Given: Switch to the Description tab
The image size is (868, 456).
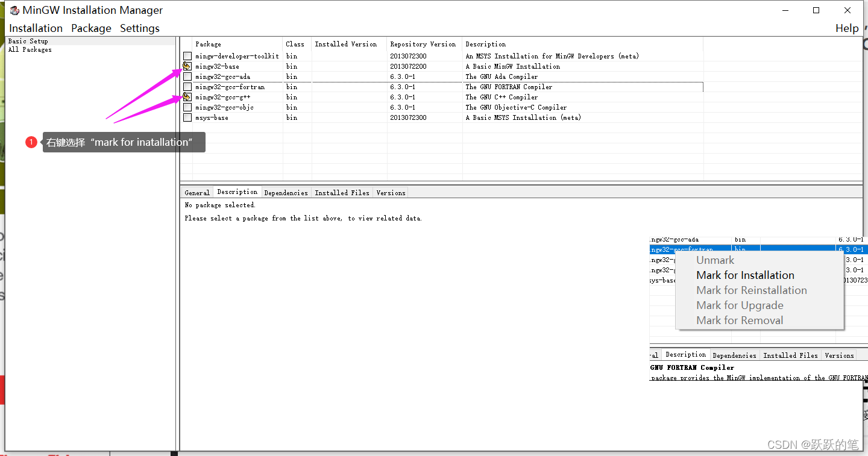Looking at the screenshot, I should pyautogui.click(x=237, y=192).
